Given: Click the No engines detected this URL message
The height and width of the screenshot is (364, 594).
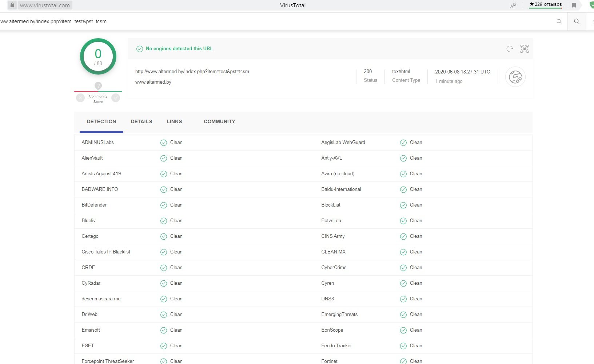Looking at the screenshot, I should (179, 48).
